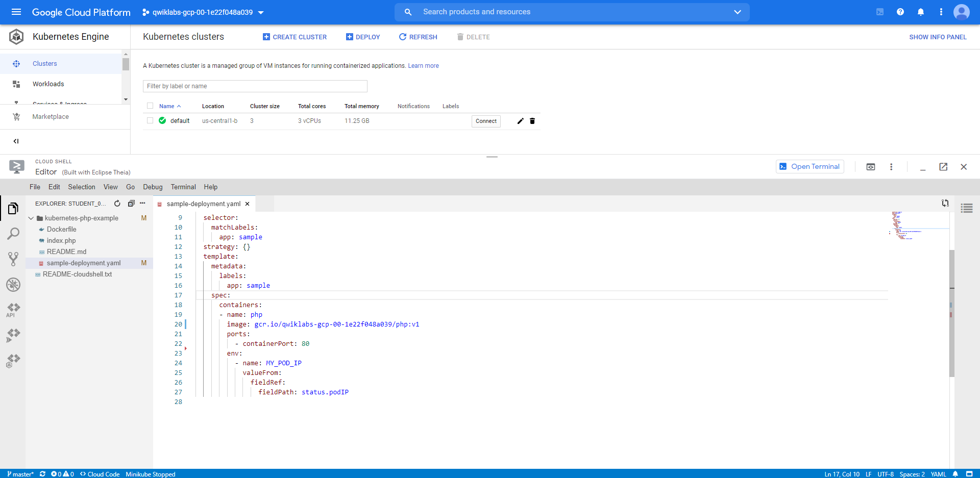
Task: Click SHOW INFO PANEL
Action: click(x=938, y=37)
